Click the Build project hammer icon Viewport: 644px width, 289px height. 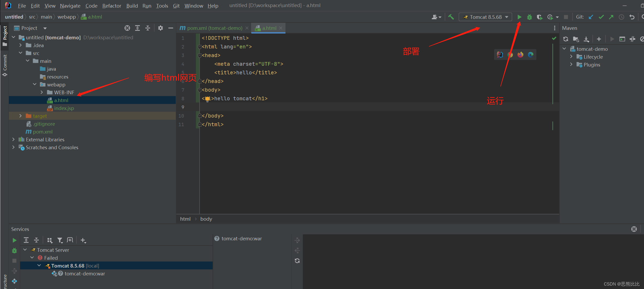[451, 17]
